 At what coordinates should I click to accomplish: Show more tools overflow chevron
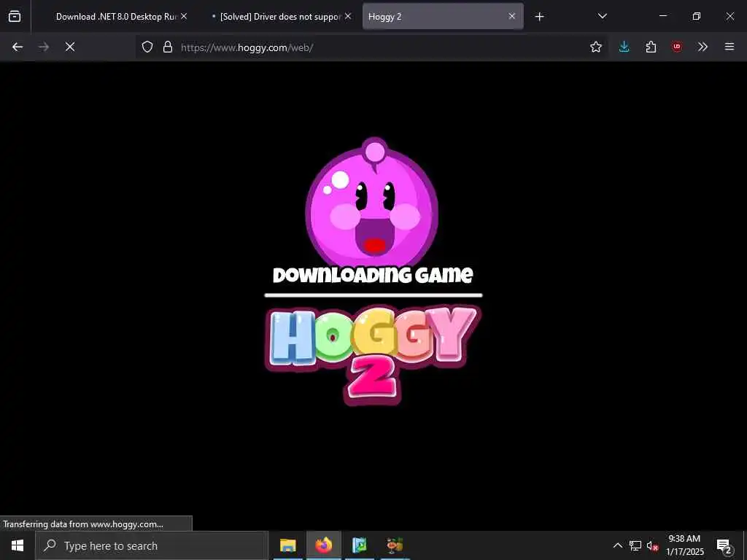coord(703,47)
